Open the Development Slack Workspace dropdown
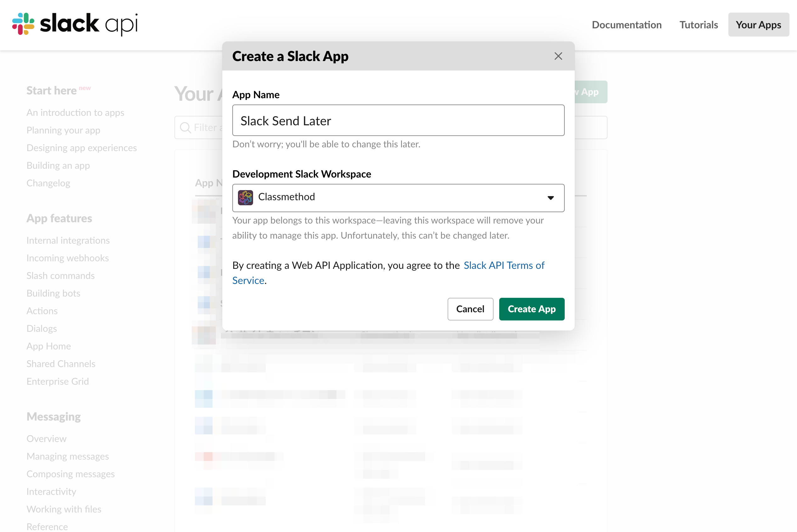 (398, 198)
